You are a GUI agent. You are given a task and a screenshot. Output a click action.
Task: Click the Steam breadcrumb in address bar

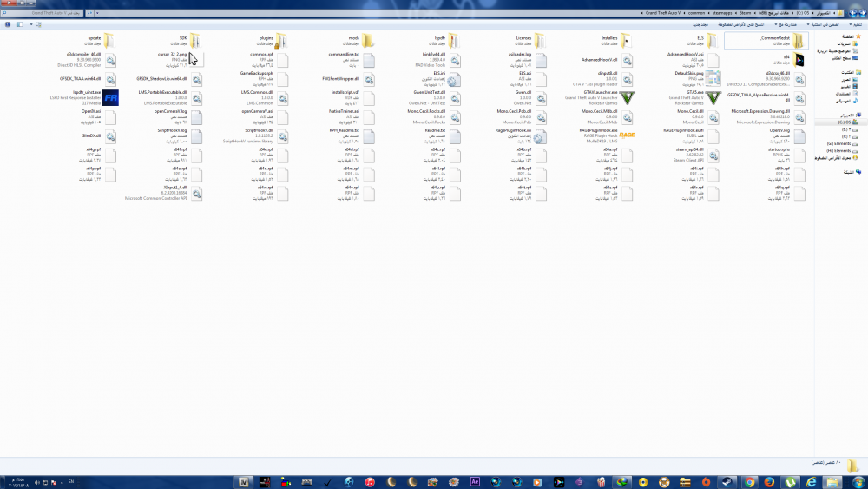(x=745, y=13)
